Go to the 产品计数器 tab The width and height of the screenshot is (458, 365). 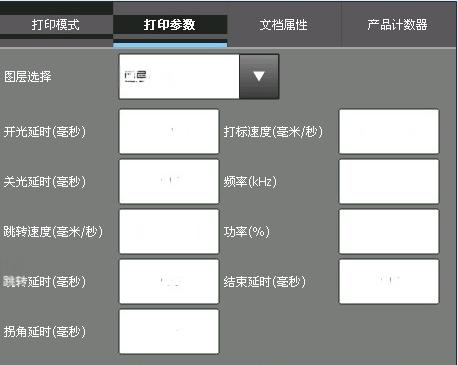[x=397, y=25]
